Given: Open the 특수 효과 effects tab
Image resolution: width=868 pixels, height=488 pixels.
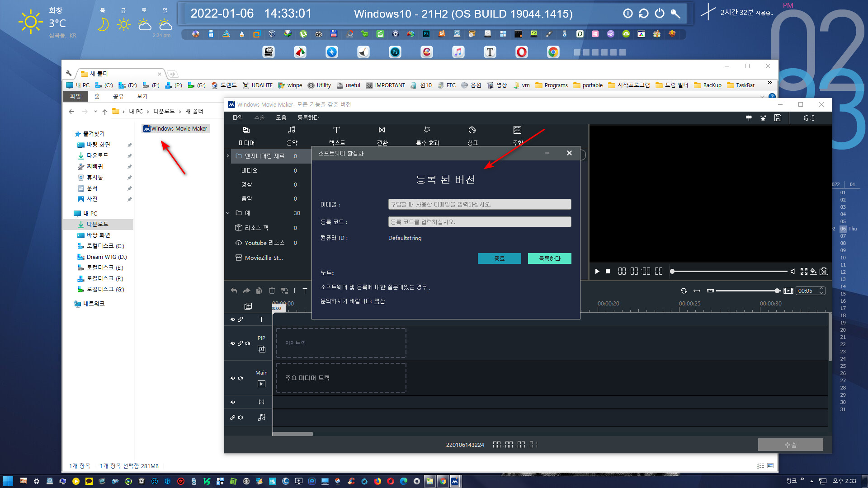Looking at the screenshot, I should click(x=427, y=136).
